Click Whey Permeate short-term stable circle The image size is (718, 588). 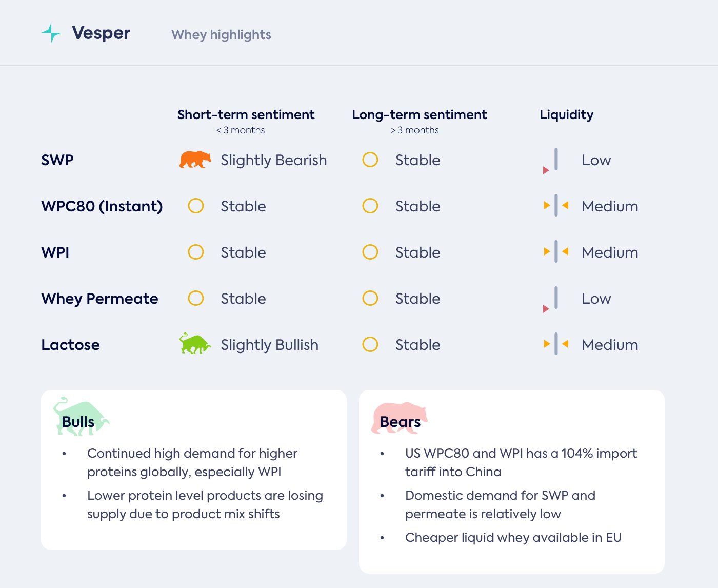click(196, 298)
